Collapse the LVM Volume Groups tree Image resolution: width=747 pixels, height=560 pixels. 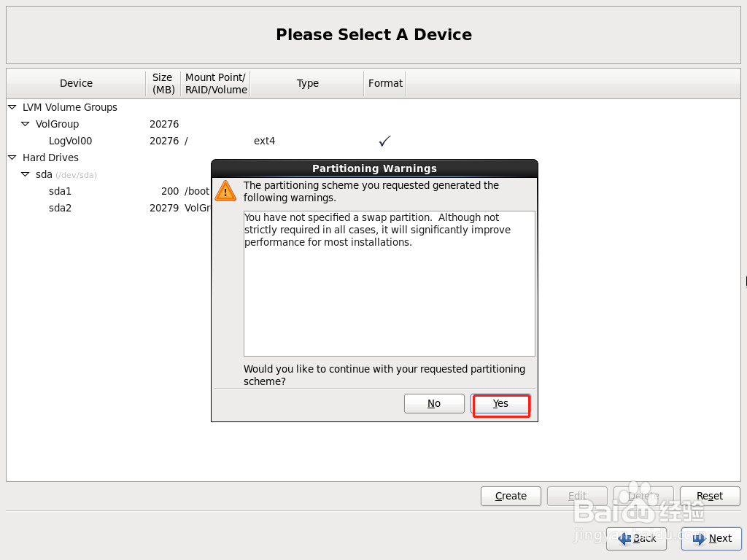[x=12, y=107]
